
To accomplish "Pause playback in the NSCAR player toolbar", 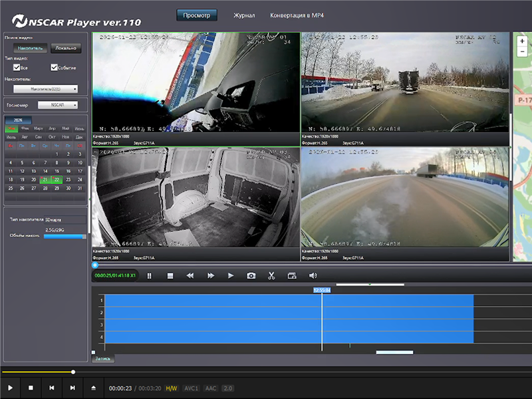I will 150,275.
